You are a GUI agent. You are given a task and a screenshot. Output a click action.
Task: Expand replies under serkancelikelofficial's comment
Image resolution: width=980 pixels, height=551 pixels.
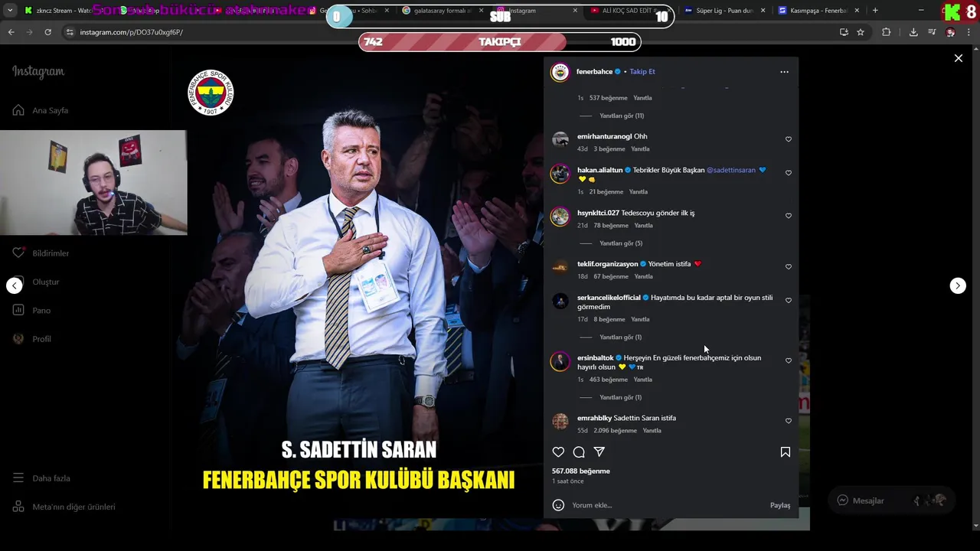coord(620,337)
